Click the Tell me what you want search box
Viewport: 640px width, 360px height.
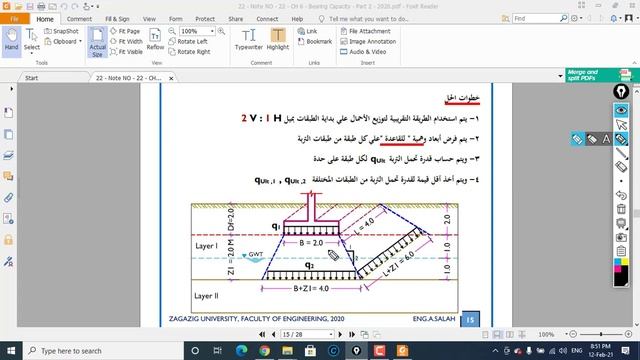(x=363, y=19)
